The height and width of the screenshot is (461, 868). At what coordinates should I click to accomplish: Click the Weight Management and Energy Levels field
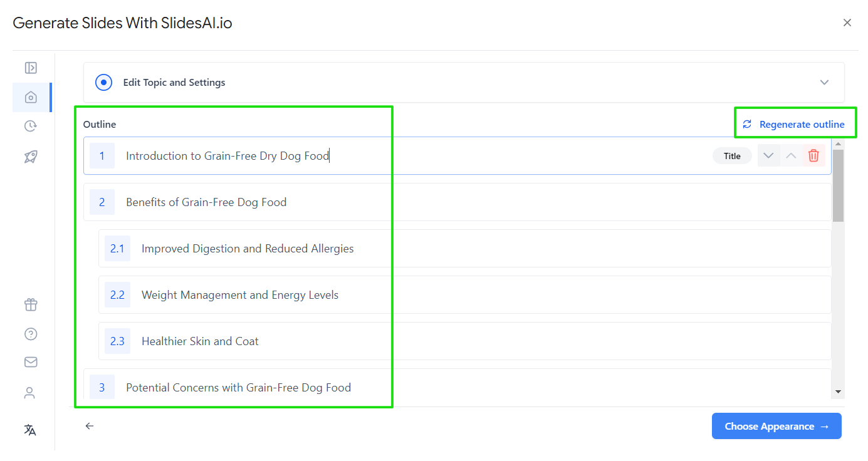[465, 294]
